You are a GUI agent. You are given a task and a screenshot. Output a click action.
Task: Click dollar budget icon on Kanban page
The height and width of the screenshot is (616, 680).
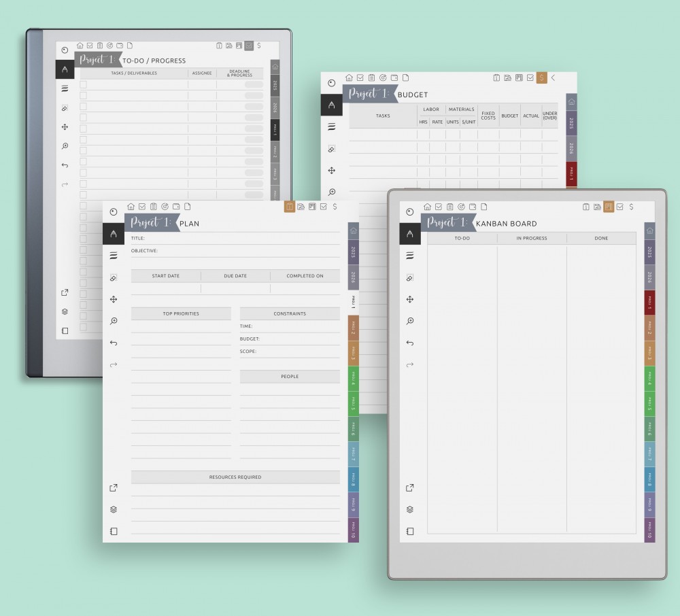(631, 207)
